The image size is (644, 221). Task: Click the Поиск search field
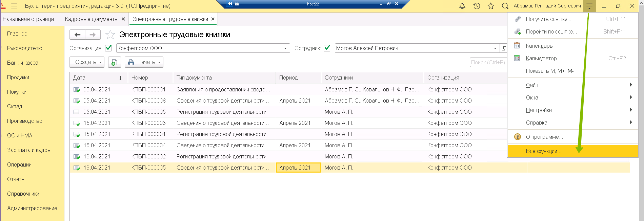coord(488,62)
